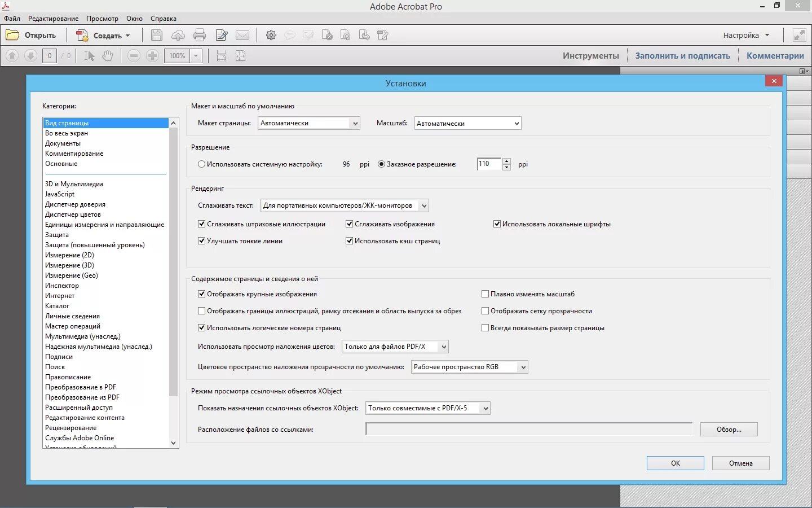Viewport: 812px width, 508px height.
Task: Toggle 'Использовать кэш страниц' checkbox
Action: pos(349,241)
